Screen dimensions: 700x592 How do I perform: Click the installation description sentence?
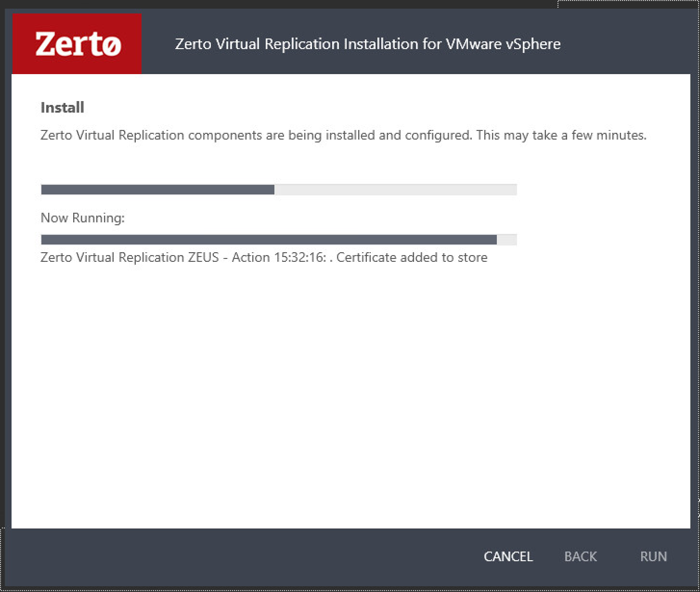pyautogui.click(x=343, y=135)
